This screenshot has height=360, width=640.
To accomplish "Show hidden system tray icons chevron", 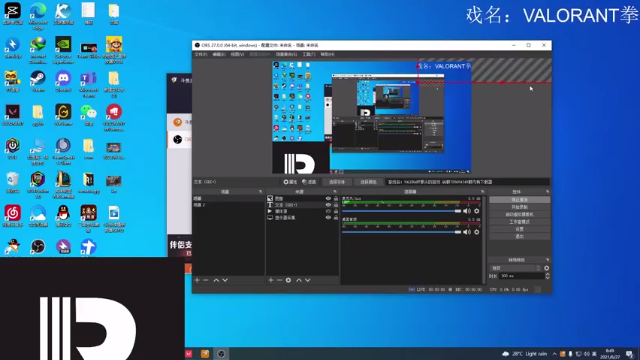I will tap(554, 354).
